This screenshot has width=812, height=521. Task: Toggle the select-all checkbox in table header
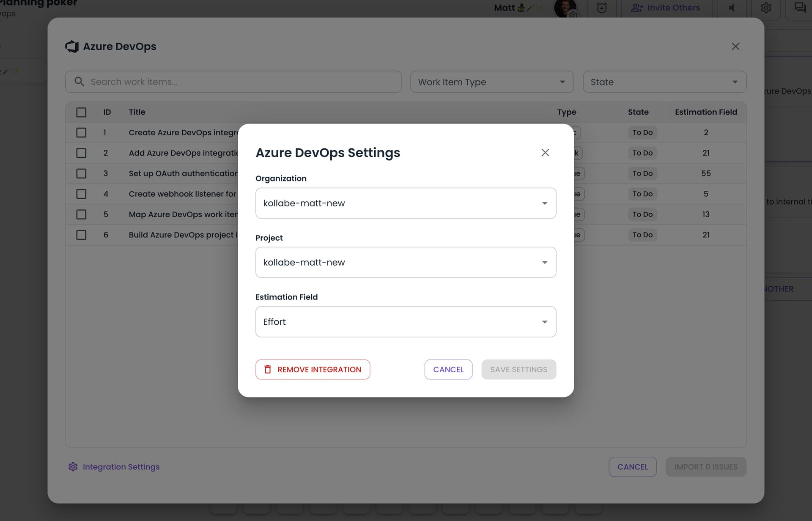[x=81, y=112]
